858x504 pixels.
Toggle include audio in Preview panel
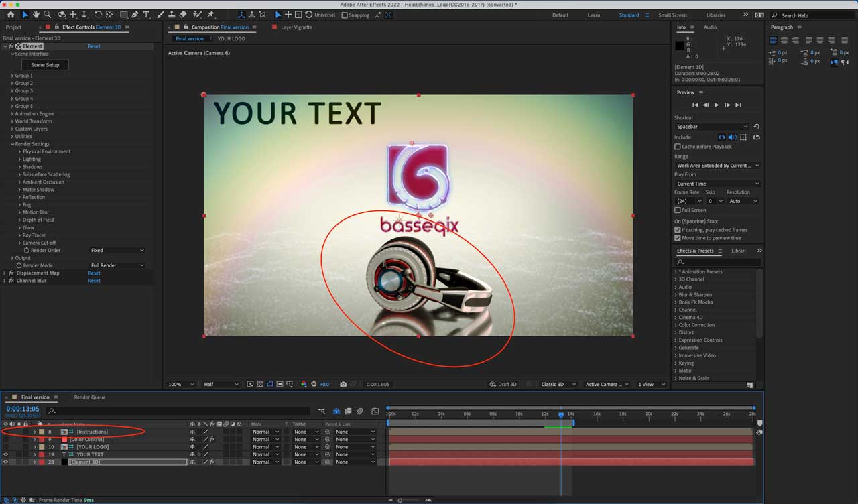(x=732, y=137)
